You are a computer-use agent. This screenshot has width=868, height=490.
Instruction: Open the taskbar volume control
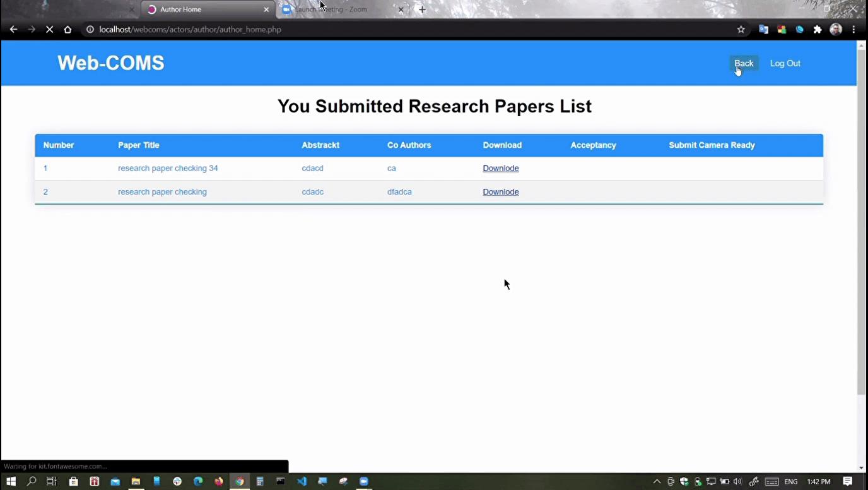[737, 482]
